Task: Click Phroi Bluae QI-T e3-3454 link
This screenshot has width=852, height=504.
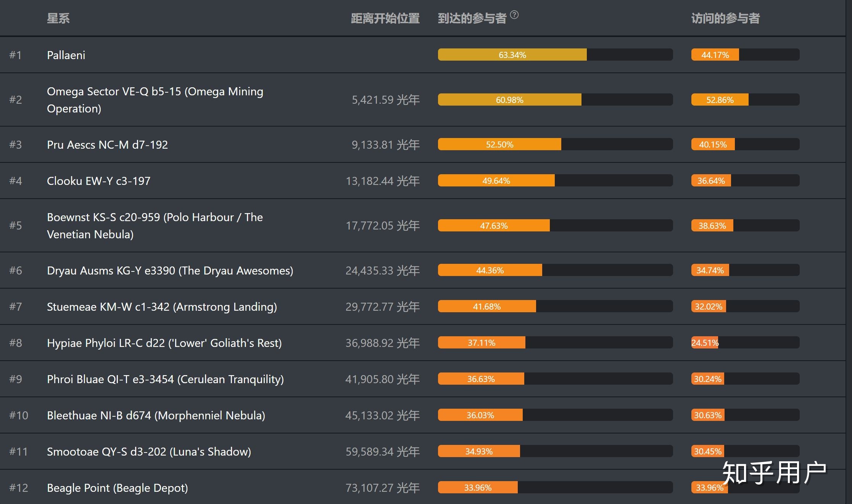Action: [165, 379]
